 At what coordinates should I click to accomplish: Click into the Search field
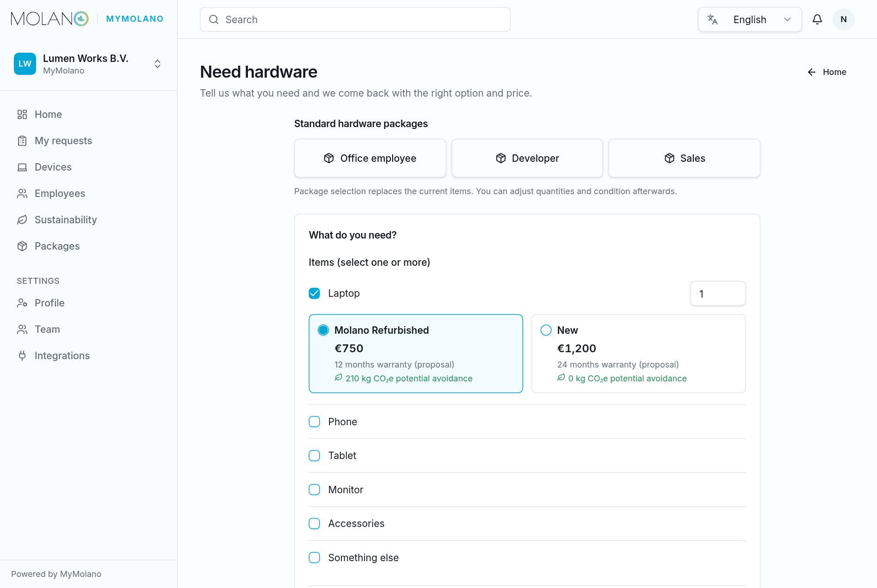(355, 19)
